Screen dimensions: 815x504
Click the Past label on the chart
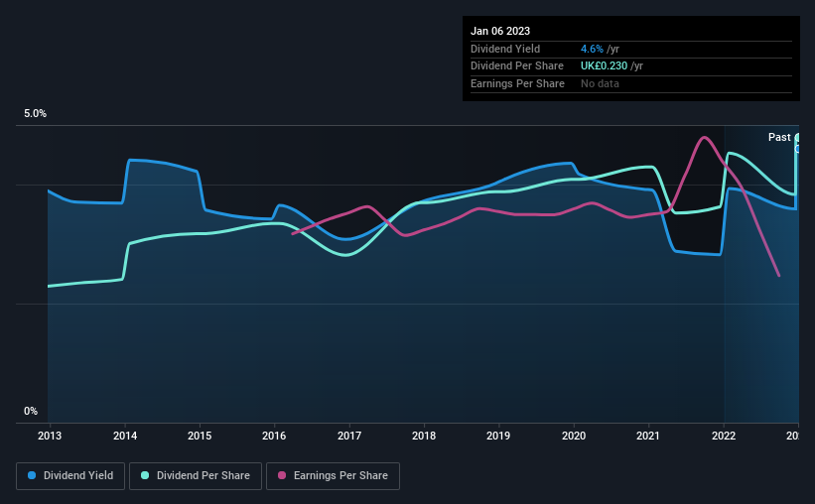(x=779, y=137)
